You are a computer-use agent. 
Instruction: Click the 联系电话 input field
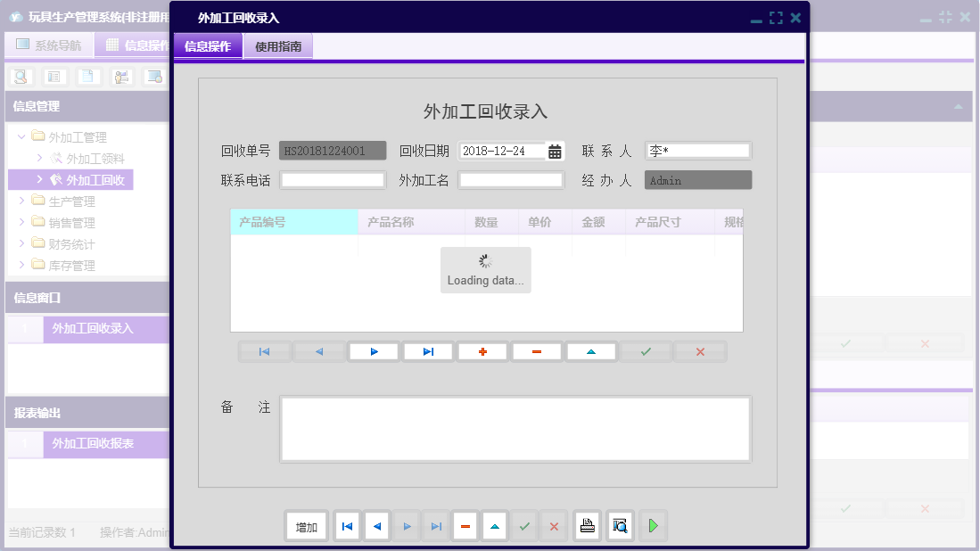click(332, 179)
